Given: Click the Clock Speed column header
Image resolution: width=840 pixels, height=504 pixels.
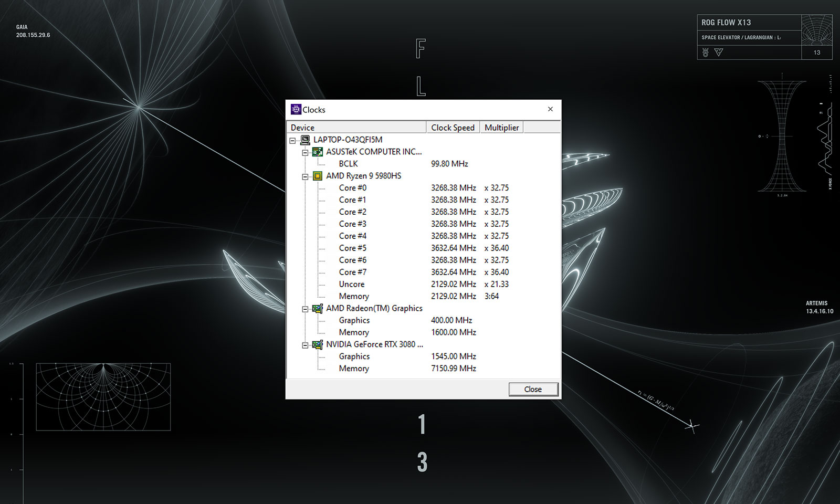Looking at the screenshot, I should (453, 128).
